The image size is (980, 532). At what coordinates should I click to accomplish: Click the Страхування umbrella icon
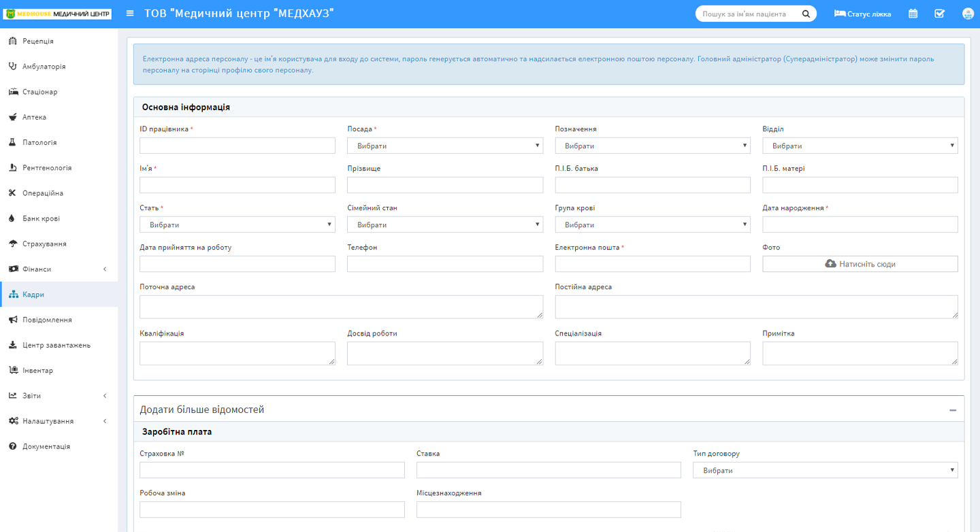[13, 244]
